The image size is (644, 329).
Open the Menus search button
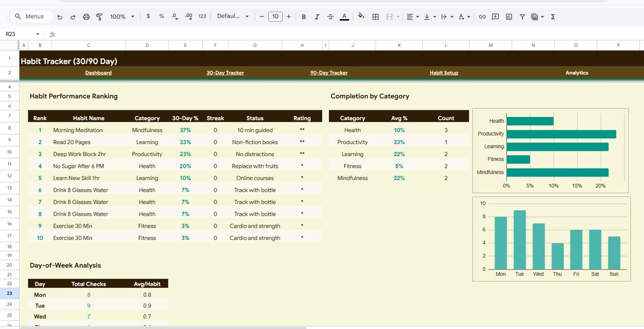[30, 16]
